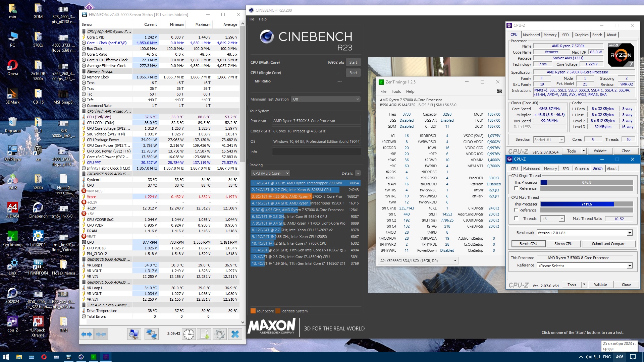Open the Cinebench File menu
The height and width of the screenshot is (362, 644).
251,19
